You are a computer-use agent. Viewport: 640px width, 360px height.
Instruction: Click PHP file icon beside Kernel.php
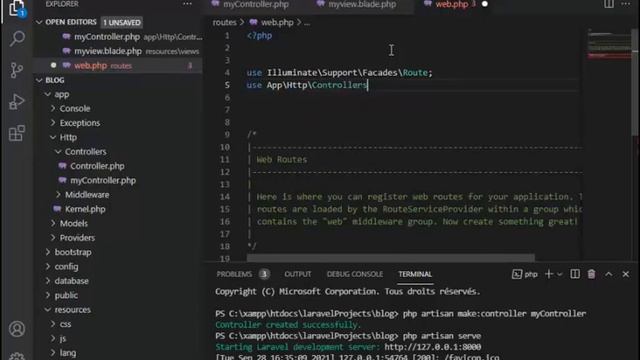tap(57, 209)
